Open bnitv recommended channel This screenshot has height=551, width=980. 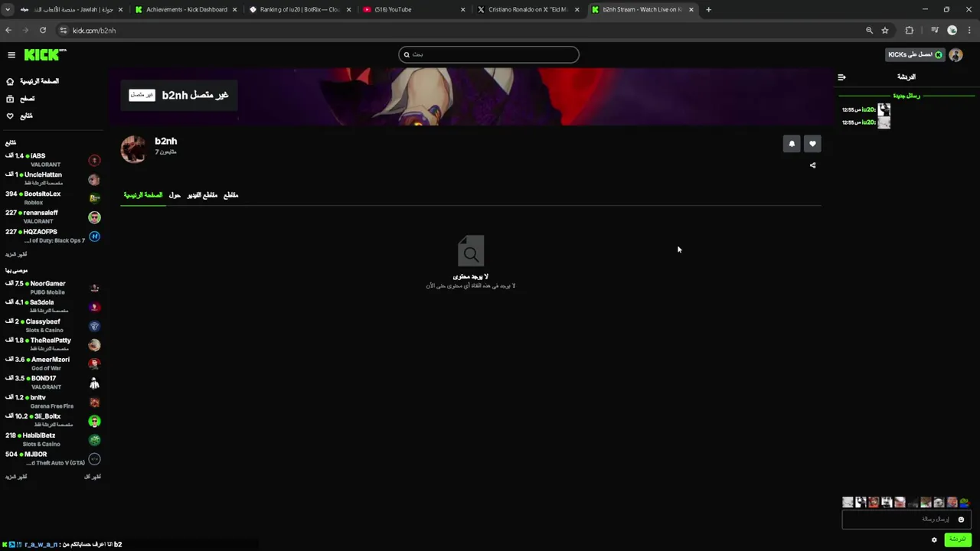point(52,401)
